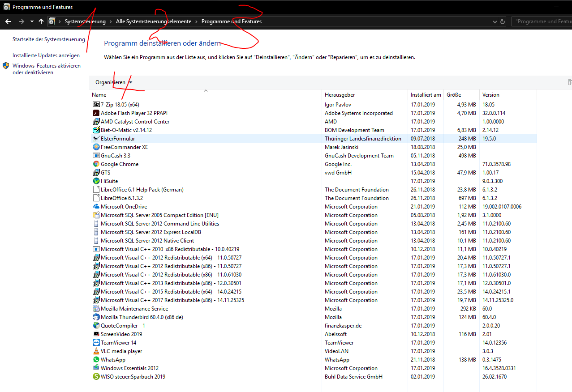572x392 pixels.
Task: Click the ScreenVideo 2019 icon
Action: tap(96, 334)
